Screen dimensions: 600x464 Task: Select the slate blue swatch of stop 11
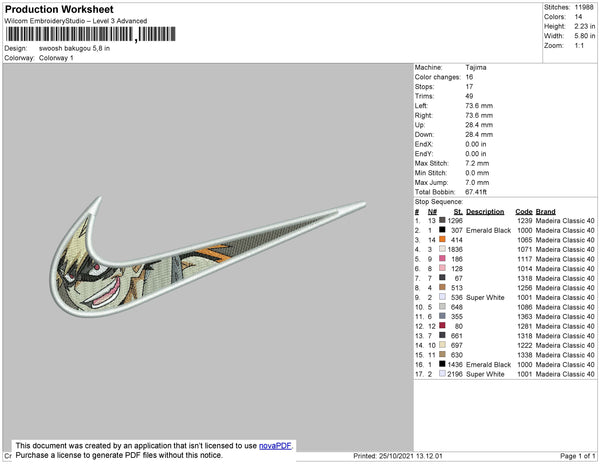(x=442, y=316)
